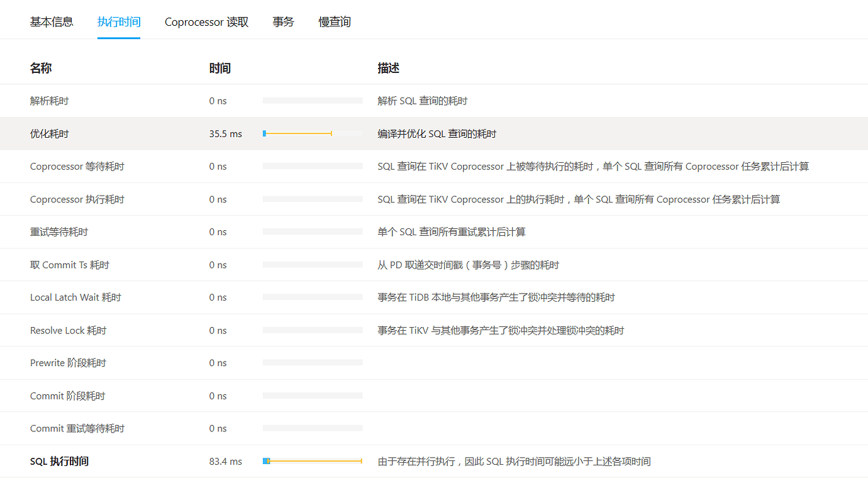Click the 名称 column header
The width and height of the screenshot is (868, 488).
40,68
